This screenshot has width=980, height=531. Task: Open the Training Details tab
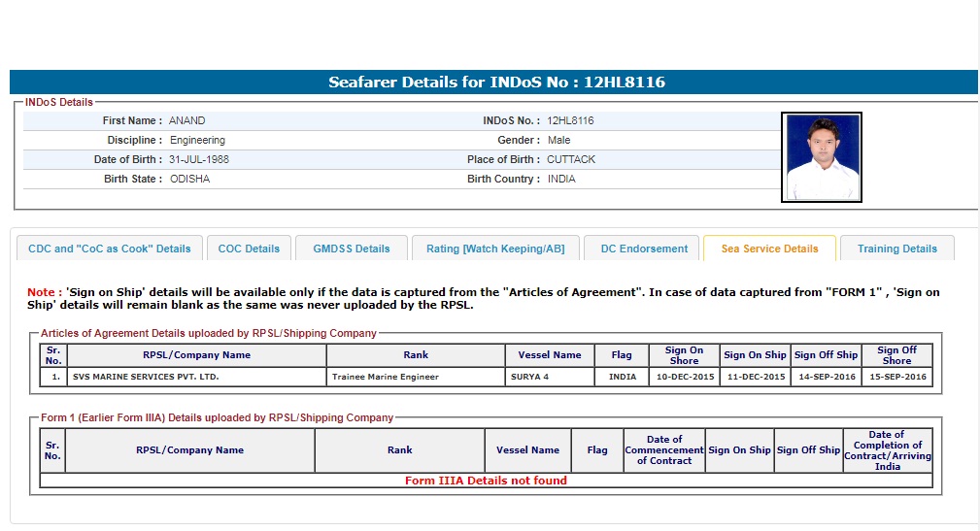896,249
